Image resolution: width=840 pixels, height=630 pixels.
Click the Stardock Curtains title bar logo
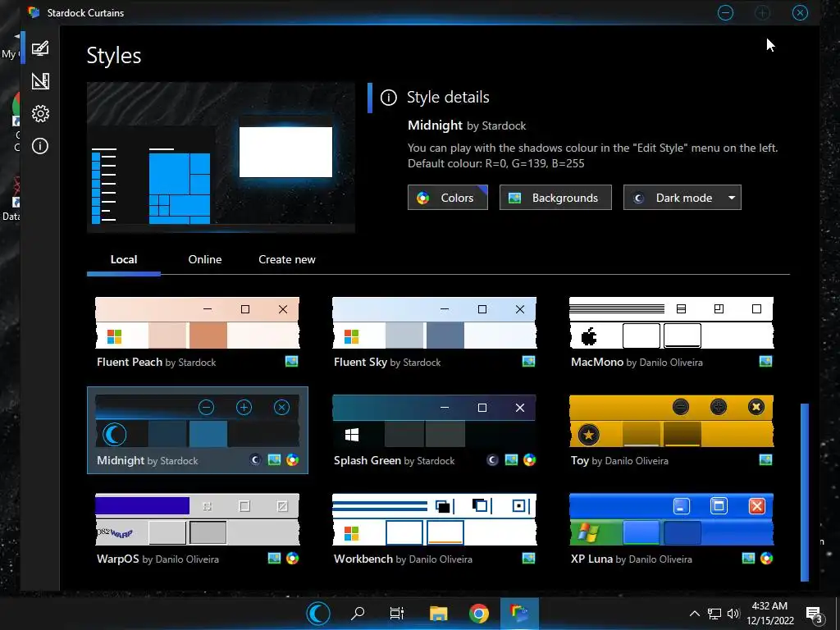[x=34, y=12]
